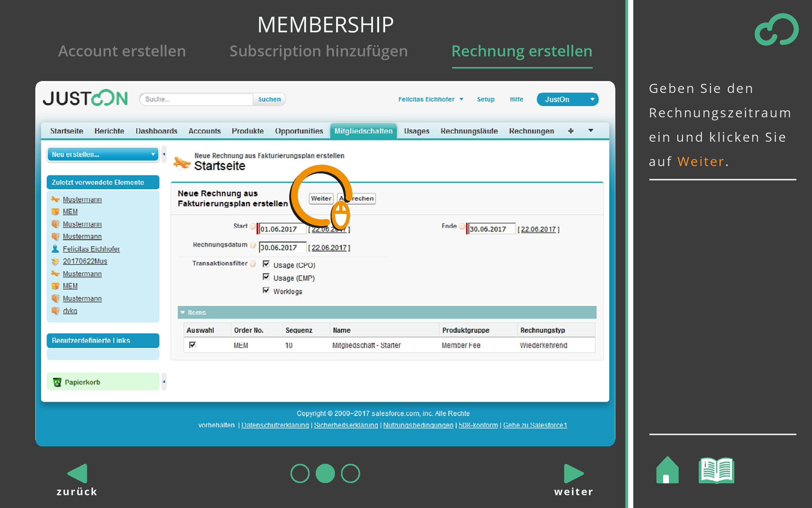812x508 pixels.
Task: Click the JustOn logo
Action: pos(85,98)
